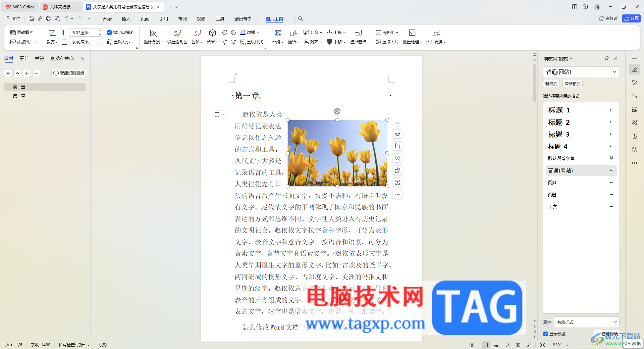
Task: Click the help question-mark icon in right sidebar
Action: coord(635,150)
